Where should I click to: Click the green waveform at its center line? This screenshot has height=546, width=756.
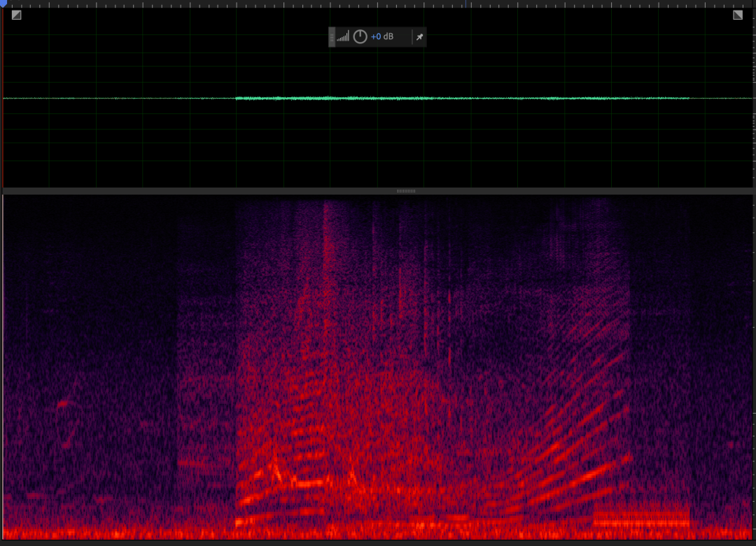pyautogui.click(x=378, y=98)
